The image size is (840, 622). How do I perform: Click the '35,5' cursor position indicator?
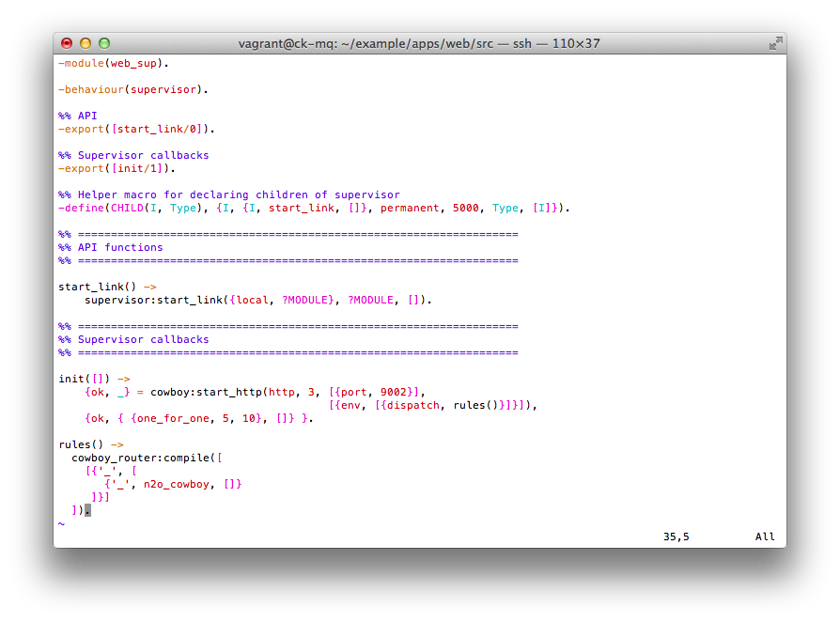coord(676,537)
